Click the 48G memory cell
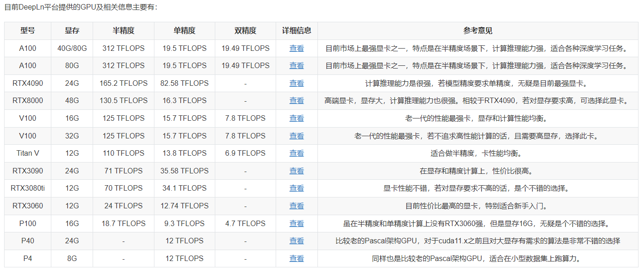Screen dimensions: 644x271 click(72, 101)
